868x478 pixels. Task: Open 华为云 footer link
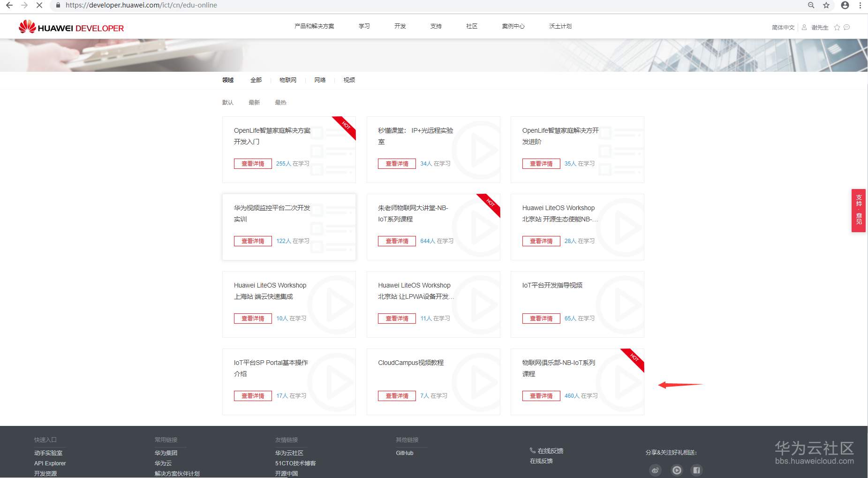tap(163, 463)
